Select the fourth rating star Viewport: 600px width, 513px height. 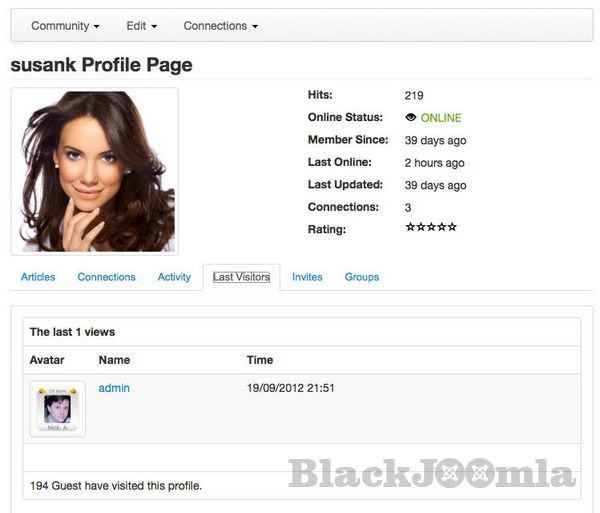click(x=442, y=227)
